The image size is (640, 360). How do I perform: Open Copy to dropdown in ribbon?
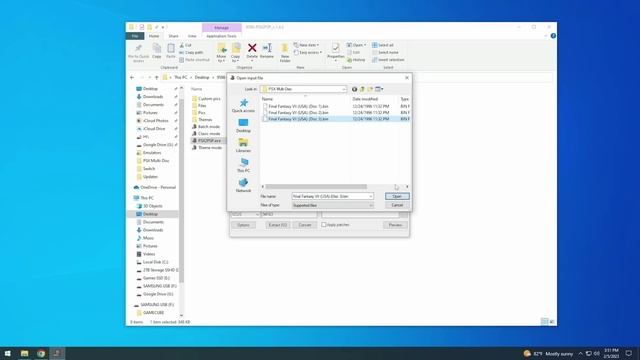tap(236, 60)
